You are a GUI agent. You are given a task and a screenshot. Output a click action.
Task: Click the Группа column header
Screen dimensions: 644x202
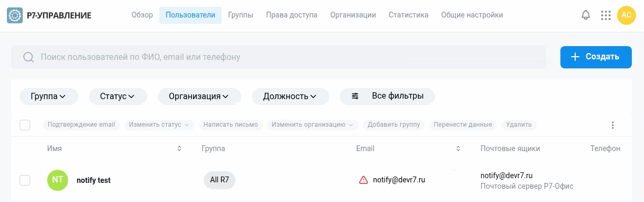[213, 148]
